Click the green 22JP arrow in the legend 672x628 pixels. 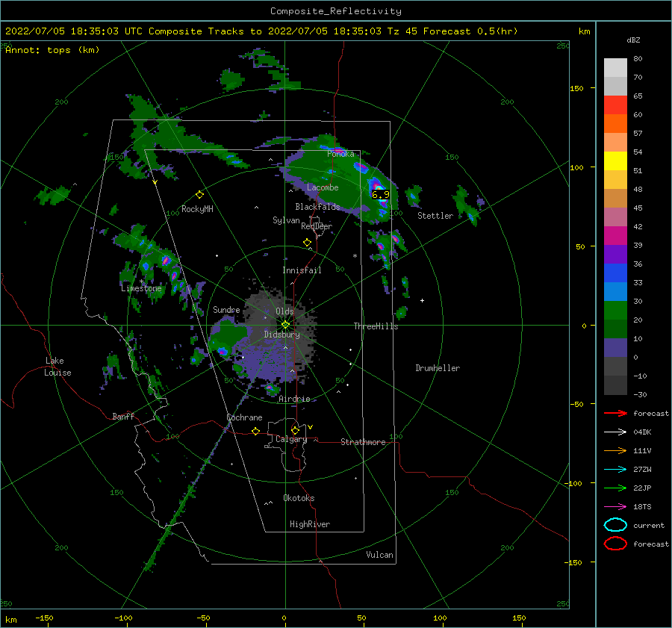pyautogui.click(x=615, y=488)
